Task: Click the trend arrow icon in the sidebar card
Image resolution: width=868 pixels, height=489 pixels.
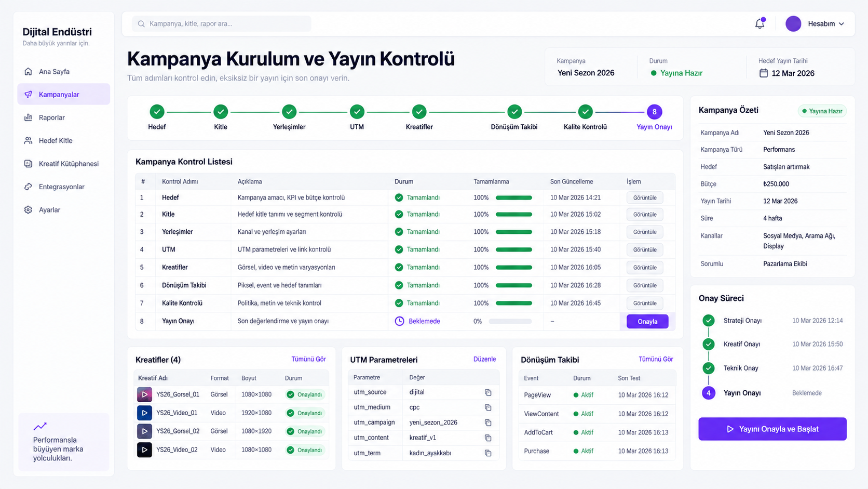Action: coord(40,426)
